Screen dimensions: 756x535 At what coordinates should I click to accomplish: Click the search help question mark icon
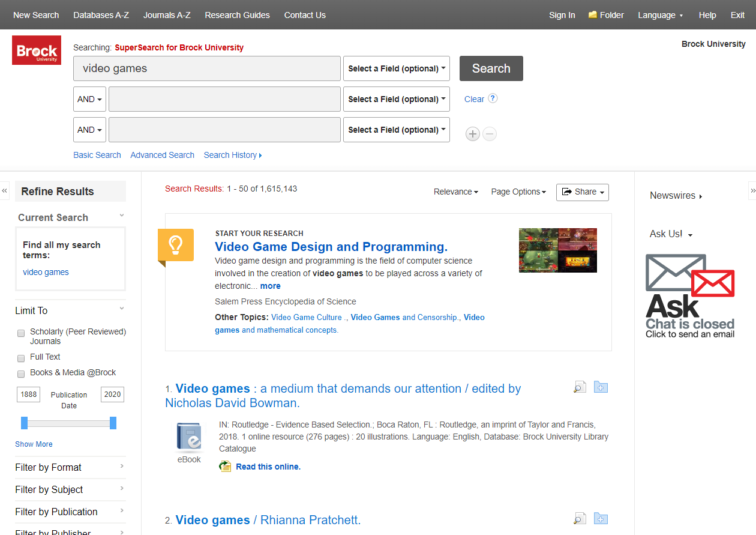pyautogui.click(x=493, y=98)
